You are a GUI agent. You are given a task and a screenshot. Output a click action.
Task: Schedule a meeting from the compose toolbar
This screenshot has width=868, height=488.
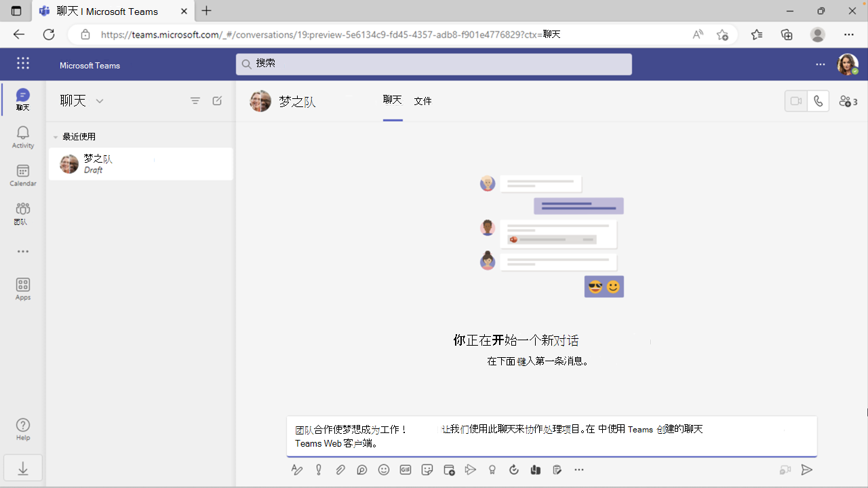[x=449, y=470]
